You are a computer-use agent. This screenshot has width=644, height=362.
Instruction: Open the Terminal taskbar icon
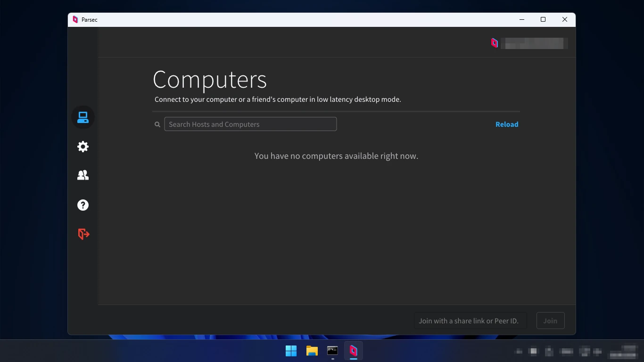(333, 351)
